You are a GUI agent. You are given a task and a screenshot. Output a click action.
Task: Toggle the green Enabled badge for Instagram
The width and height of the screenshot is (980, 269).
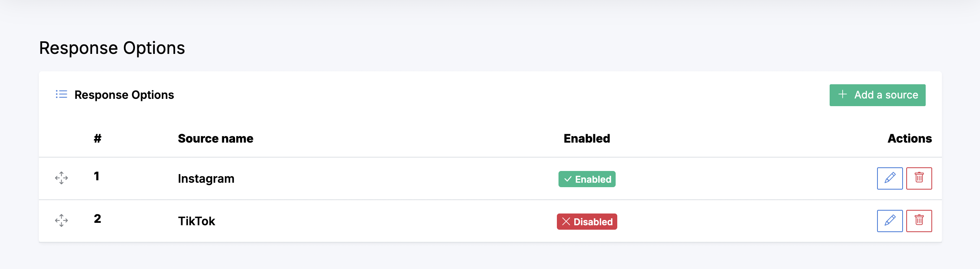click(x=587, y=179)
